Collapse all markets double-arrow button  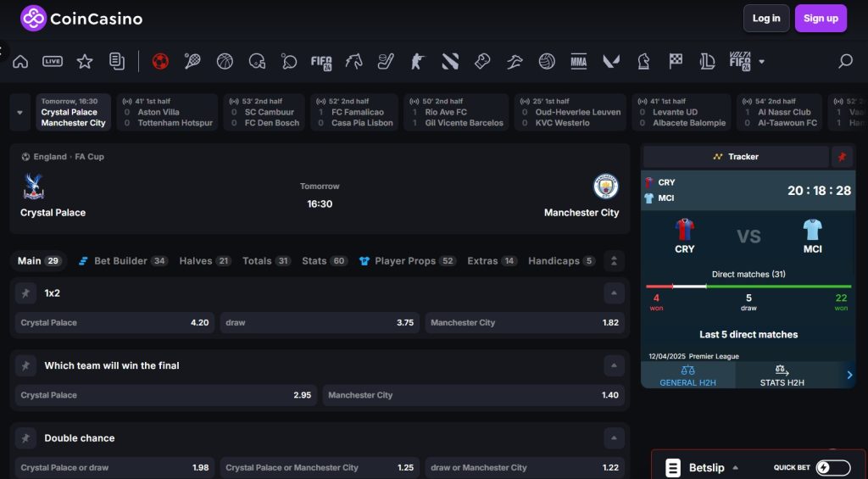(x=614, y=261)
